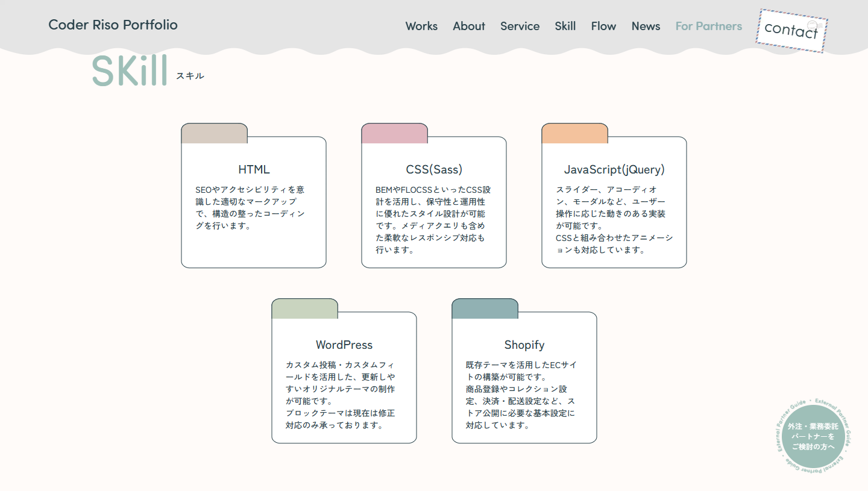Select the Skill navigation item
This screenshot has width=868, height=491.
pos(565,26)
